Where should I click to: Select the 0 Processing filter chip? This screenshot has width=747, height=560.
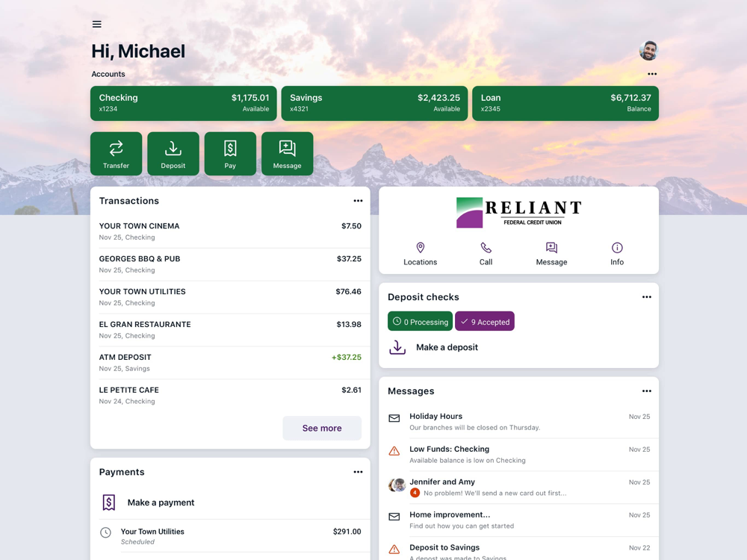[420, 321]
